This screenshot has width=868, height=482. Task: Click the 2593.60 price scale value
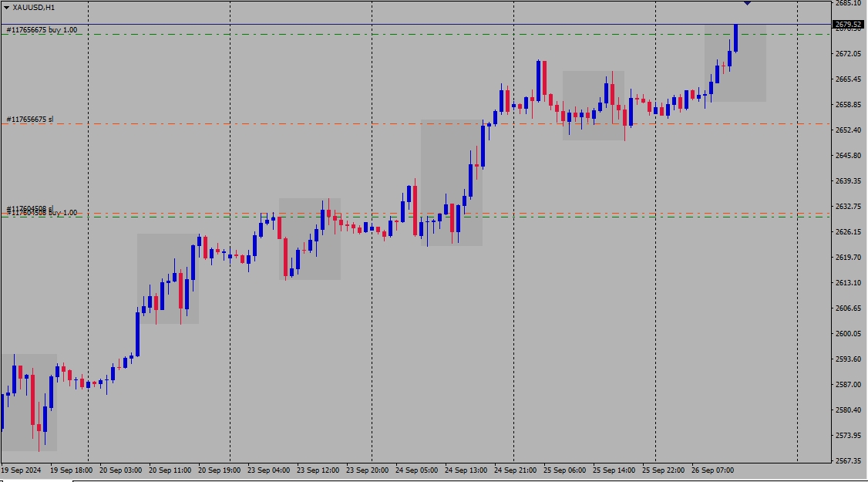tap(848, 359)
